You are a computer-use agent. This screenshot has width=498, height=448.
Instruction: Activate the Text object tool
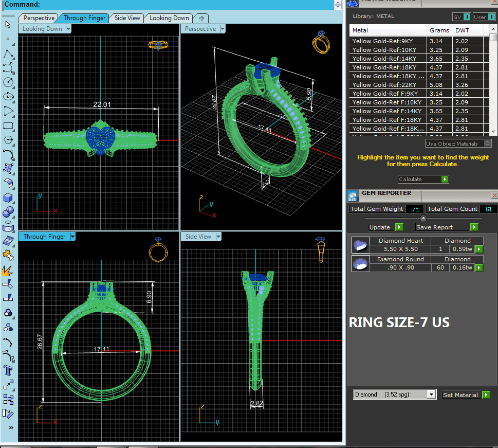tap(8, 370)
